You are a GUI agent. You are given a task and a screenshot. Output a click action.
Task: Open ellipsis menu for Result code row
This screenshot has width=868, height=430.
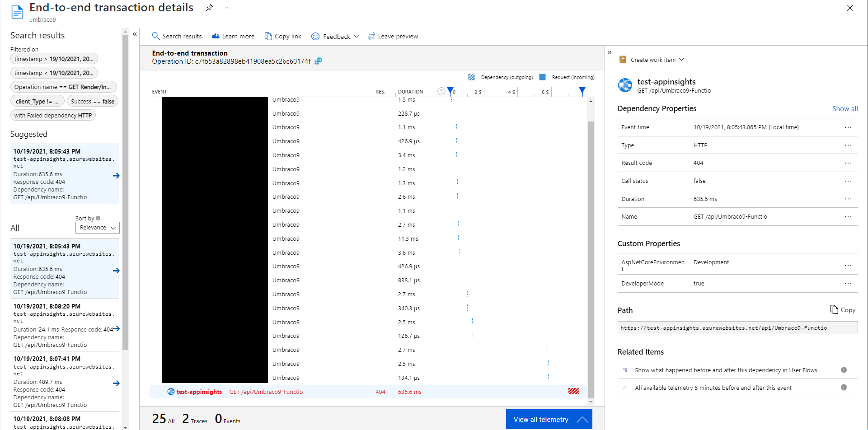(848, 163)
